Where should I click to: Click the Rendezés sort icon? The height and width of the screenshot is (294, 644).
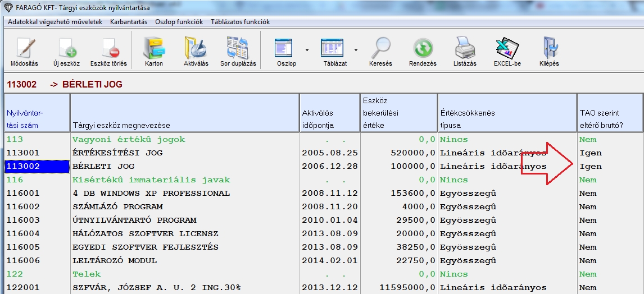pyautogui.click(x=423, y=49)
